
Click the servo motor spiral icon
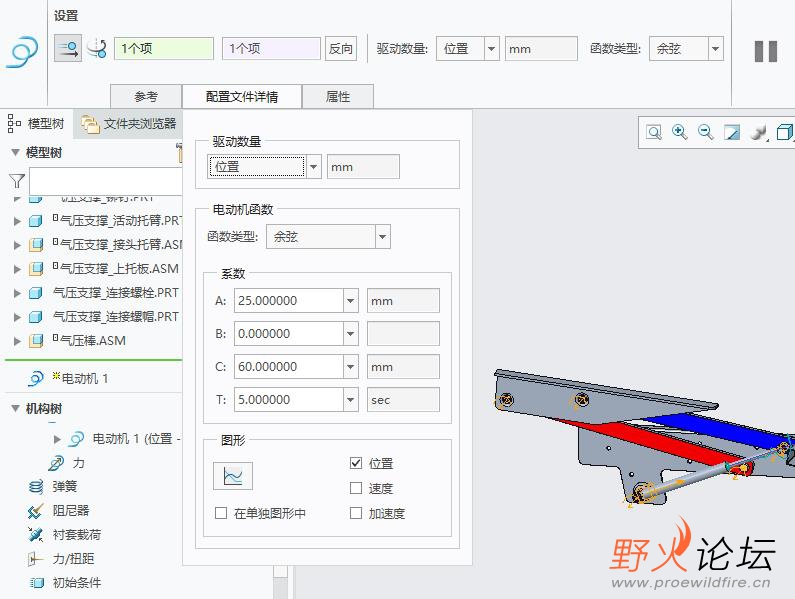point(22,52)
